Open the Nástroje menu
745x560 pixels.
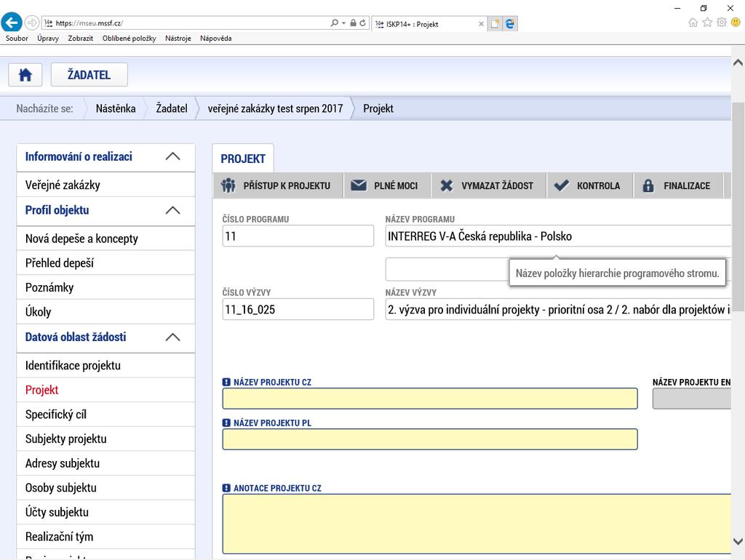[178, 38]
